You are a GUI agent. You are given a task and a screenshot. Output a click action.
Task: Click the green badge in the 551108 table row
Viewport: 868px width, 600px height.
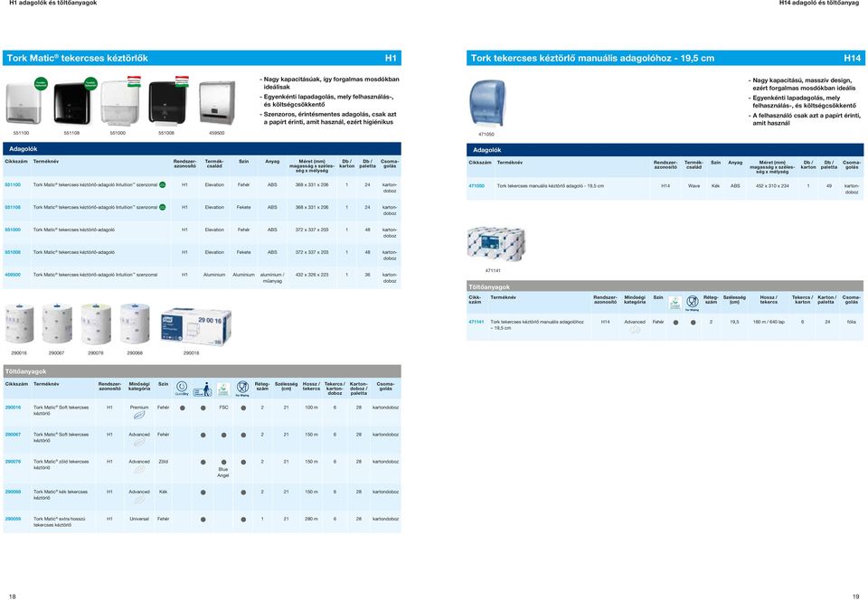162,207
